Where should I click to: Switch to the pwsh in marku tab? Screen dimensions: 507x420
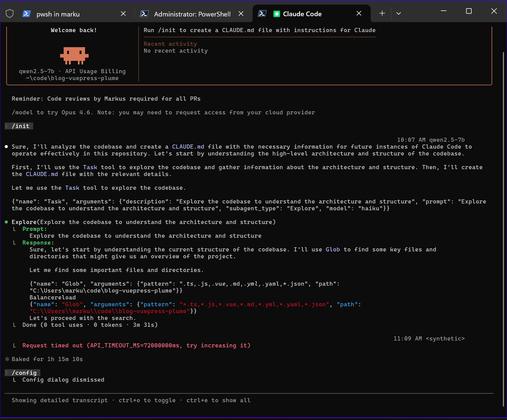click(x=58, y=14)
